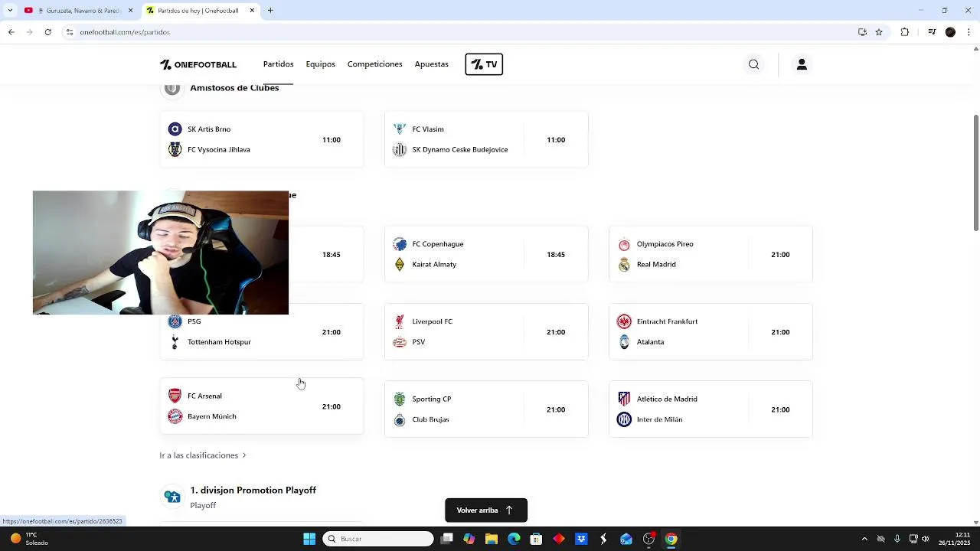Screen dimensions: 980x551
Task: Go back with browser back arrow
Action: coord(11,32)
